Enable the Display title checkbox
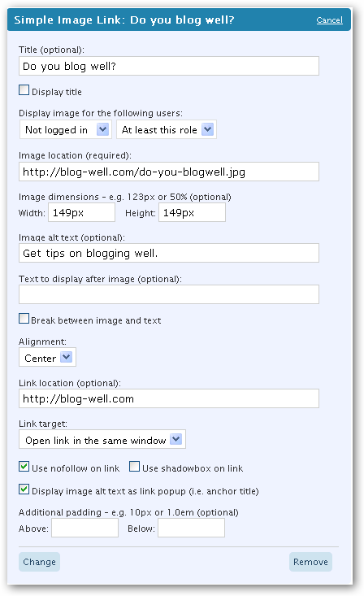 click(x=24, y=90)
